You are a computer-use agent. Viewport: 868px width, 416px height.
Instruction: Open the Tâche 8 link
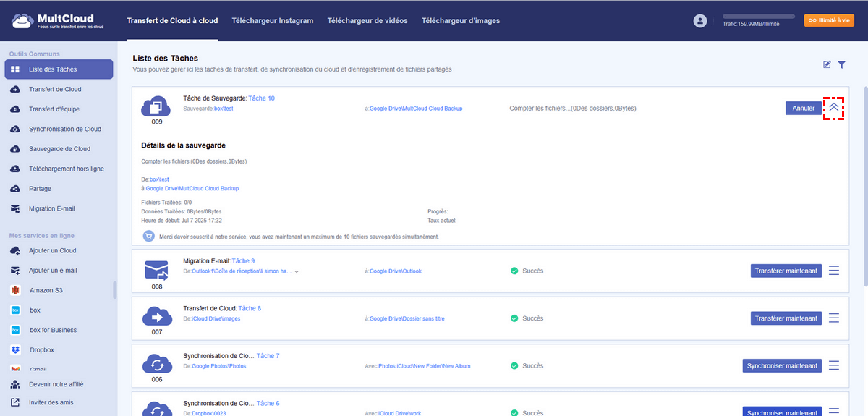tap(250, 308)
